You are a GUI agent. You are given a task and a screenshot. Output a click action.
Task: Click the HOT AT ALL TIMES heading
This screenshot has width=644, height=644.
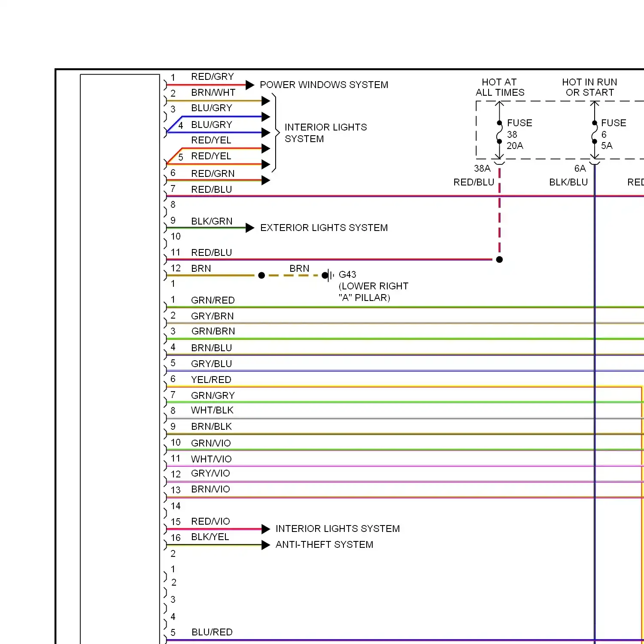click(500, 87)
